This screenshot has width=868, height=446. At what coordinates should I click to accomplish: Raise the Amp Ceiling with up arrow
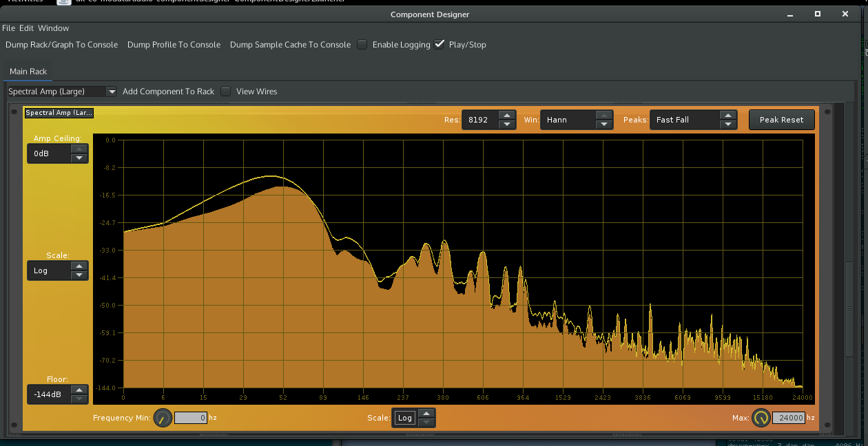coord(80,149)
